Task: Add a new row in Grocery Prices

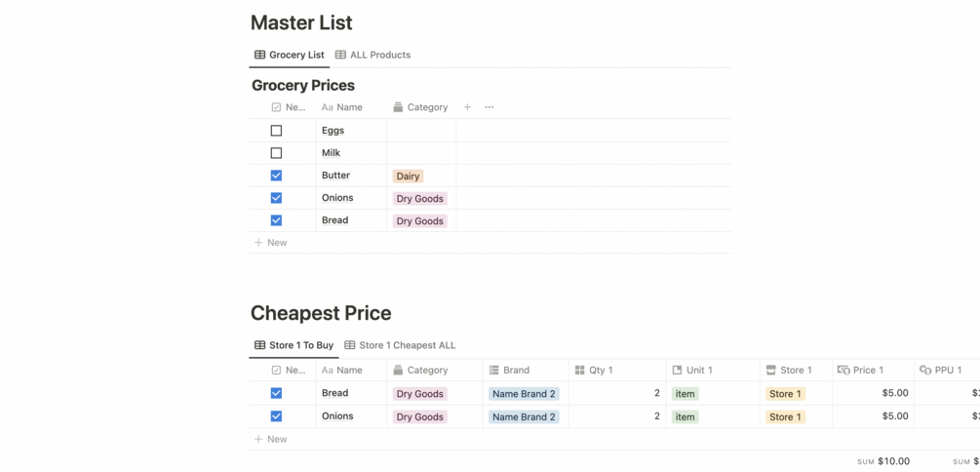Action: pyautogui.click(x=271, y=243)
